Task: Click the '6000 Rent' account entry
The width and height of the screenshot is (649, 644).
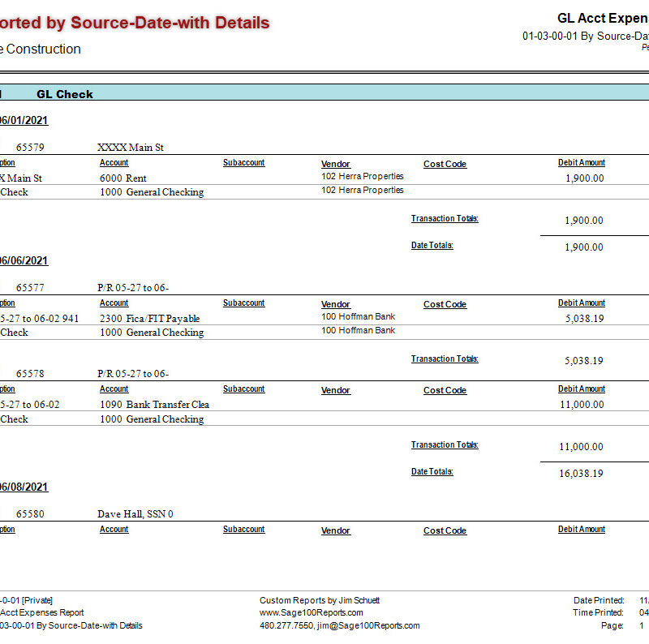Action: pyautogui.click(x=123, y=178)
